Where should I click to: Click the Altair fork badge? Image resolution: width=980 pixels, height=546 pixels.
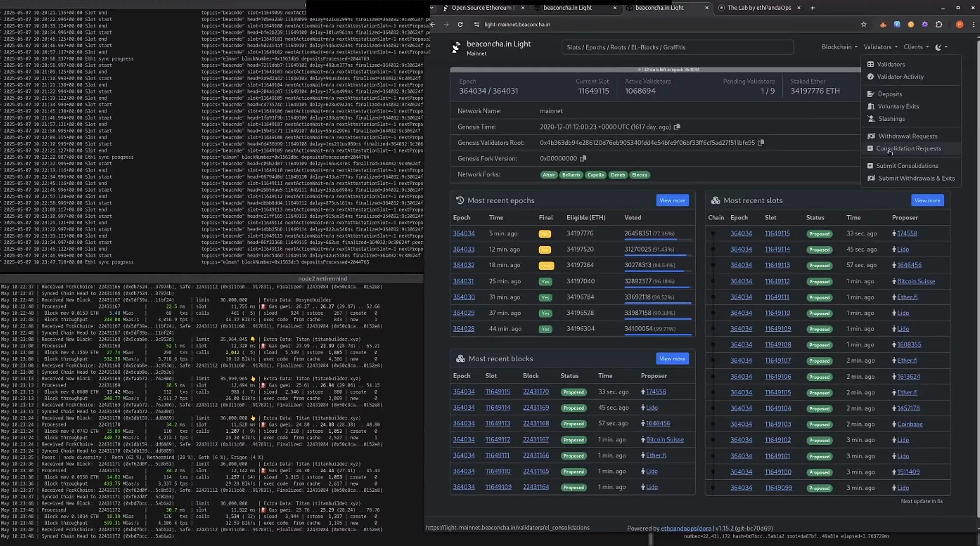[549, 175]
